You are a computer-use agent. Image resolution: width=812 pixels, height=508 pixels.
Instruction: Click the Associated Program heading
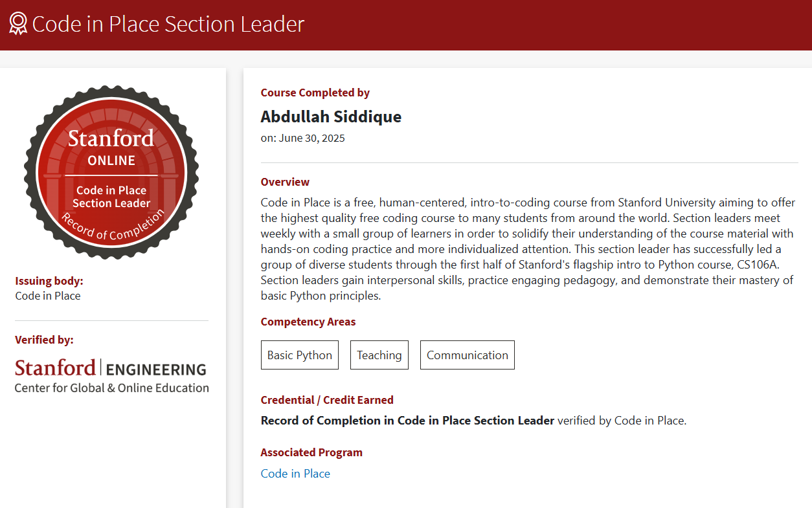point(311,452)
